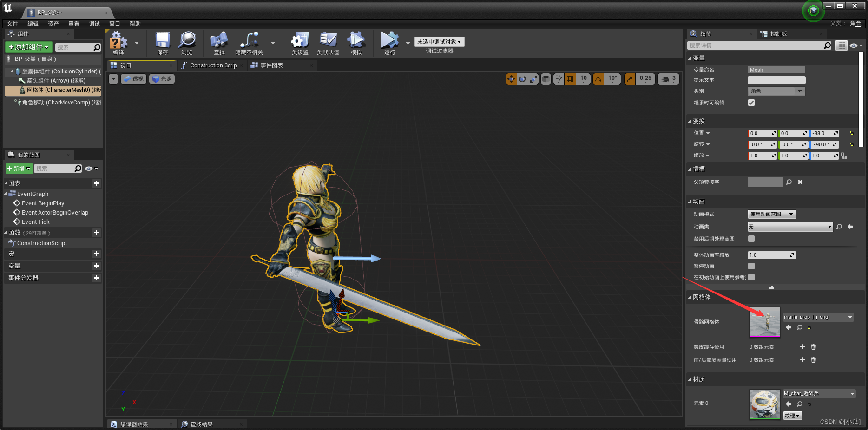Clear the parent socket (父项套接字) field
The height and width of the screenshot is (430, 868).
800,182
